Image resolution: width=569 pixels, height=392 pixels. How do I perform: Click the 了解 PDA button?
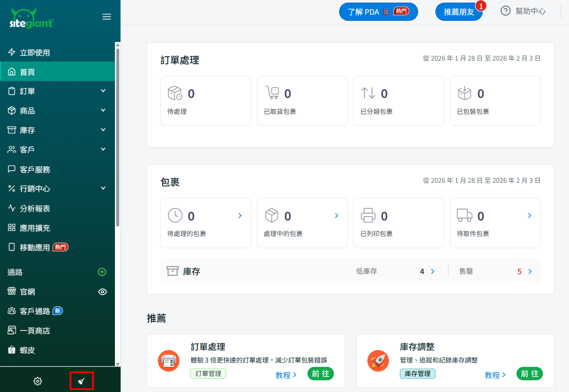(x=378, y=12)
